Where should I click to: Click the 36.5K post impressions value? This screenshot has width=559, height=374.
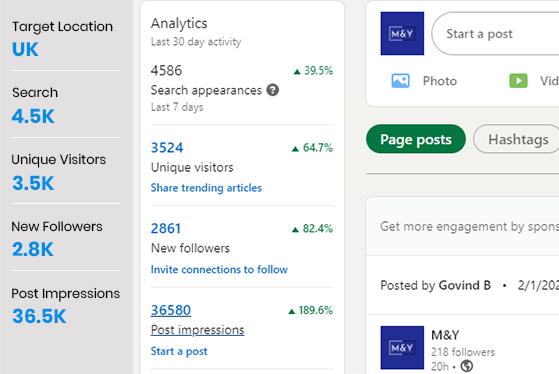pos(39,316)
